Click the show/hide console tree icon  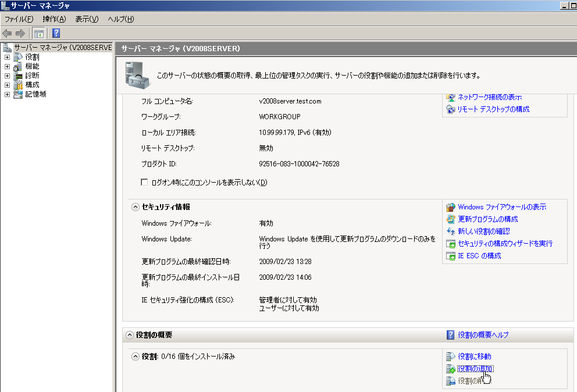coord(39,33)
